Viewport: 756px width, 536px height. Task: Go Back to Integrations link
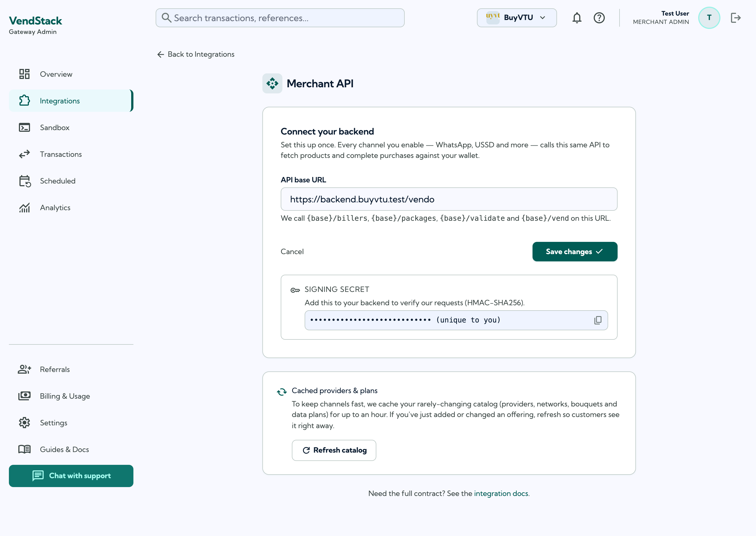pos(196,54)
